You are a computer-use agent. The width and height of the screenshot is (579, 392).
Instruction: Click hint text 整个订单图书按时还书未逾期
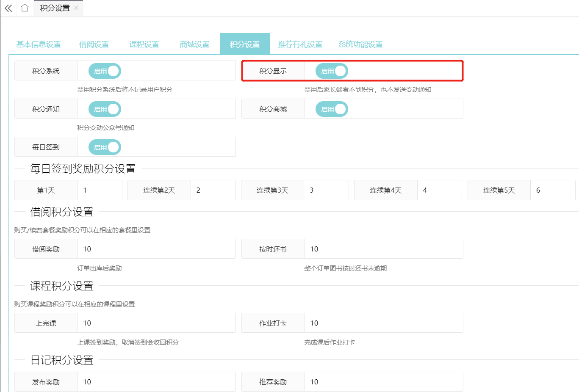(346, 268)
